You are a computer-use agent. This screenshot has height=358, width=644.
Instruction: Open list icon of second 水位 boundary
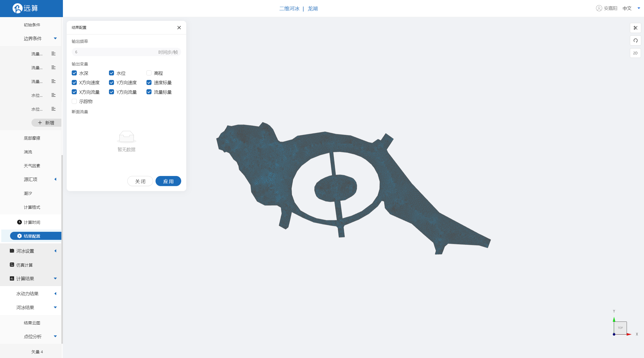pos(53,109)
